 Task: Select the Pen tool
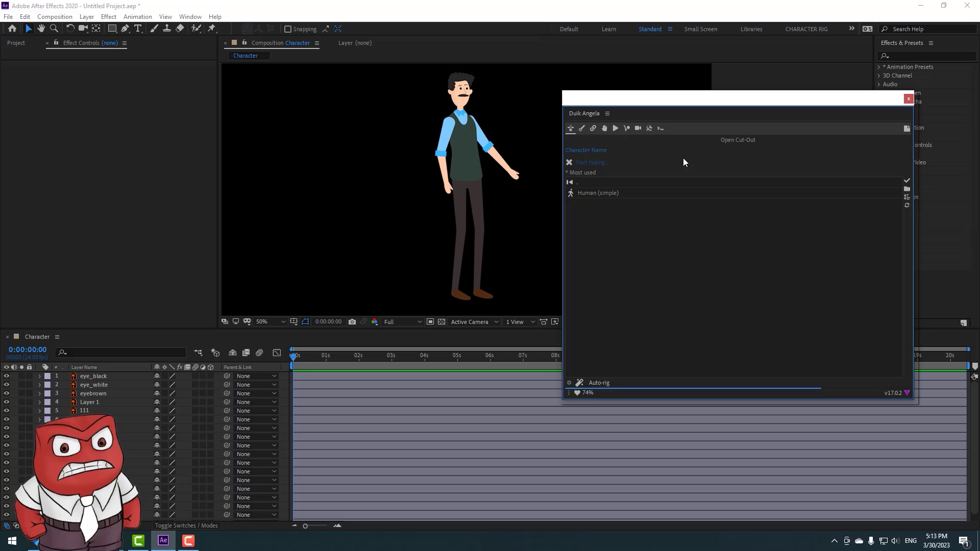125,29
